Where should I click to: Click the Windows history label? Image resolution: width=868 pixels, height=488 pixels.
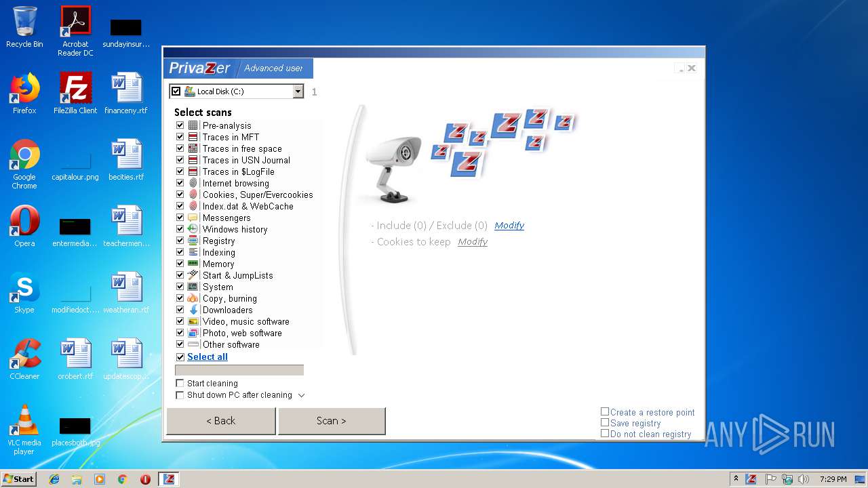pyautogui.click(x=235, y=229)
